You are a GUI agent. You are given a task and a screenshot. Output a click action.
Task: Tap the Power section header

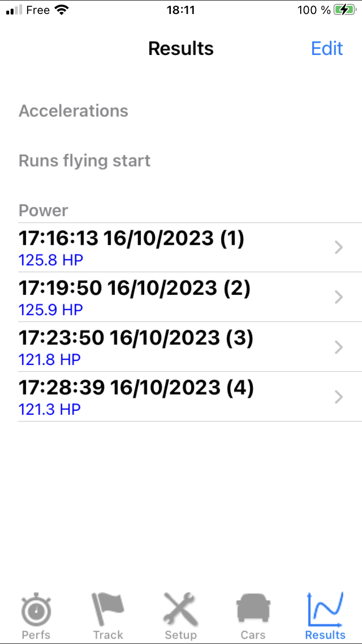(43, 210)
